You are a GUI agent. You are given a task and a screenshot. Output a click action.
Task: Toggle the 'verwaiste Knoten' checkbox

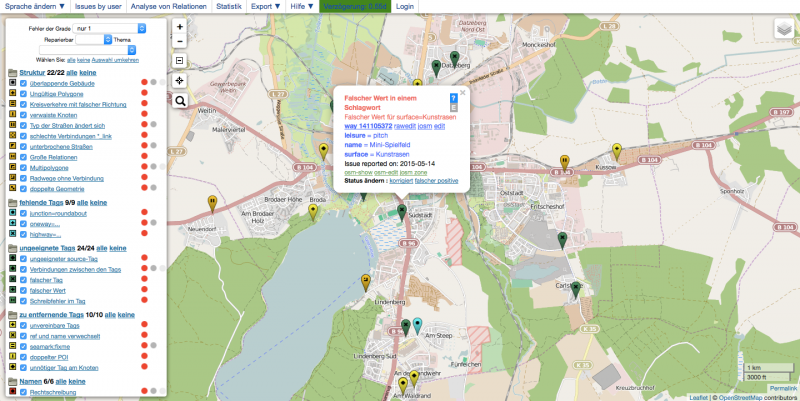23,115
